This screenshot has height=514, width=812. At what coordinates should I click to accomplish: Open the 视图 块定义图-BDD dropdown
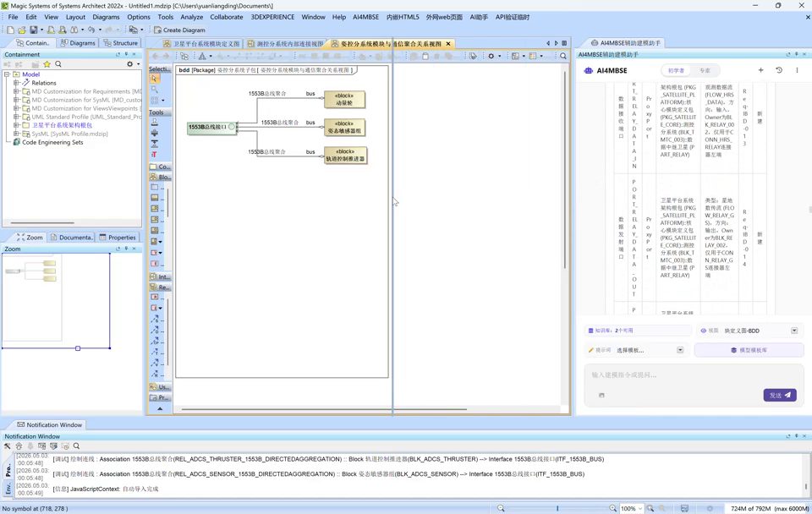(794, 331)
